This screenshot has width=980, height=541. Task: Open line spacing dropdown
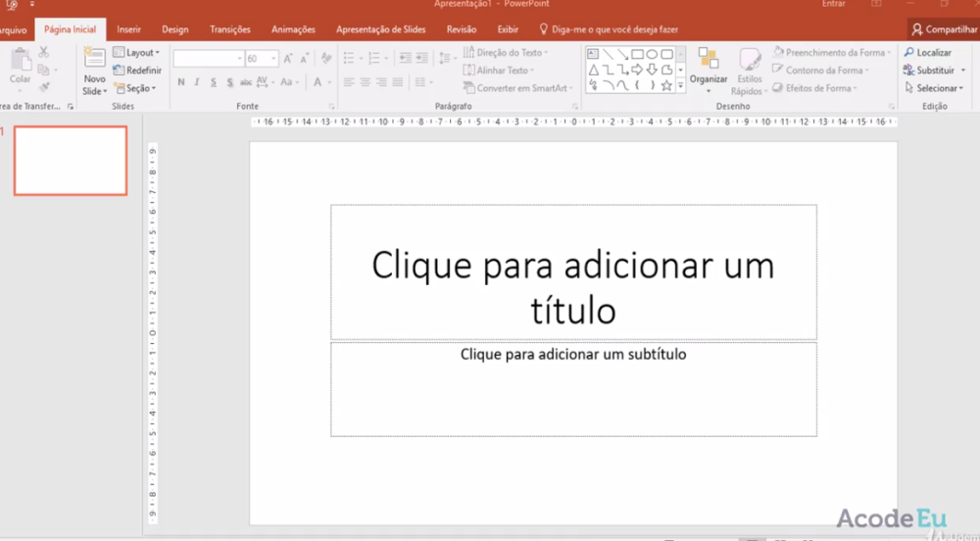point(447,59)
